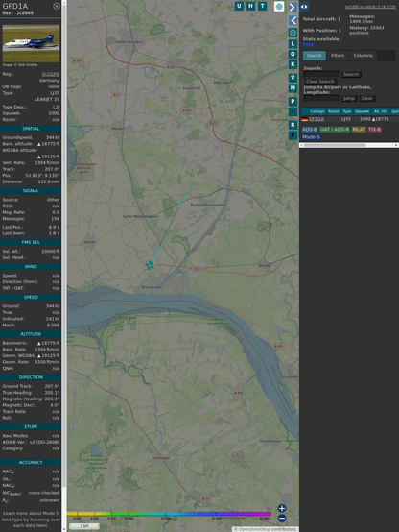Click the horizontal scrollbar left arrow
This screenshot has width=399, height=532.
302,145
